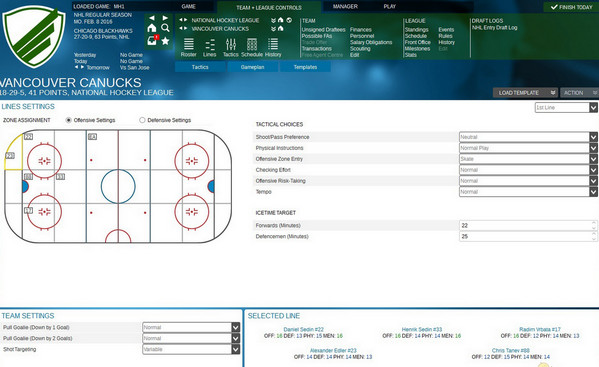Switch to next league using right arrow

(186, 20)
